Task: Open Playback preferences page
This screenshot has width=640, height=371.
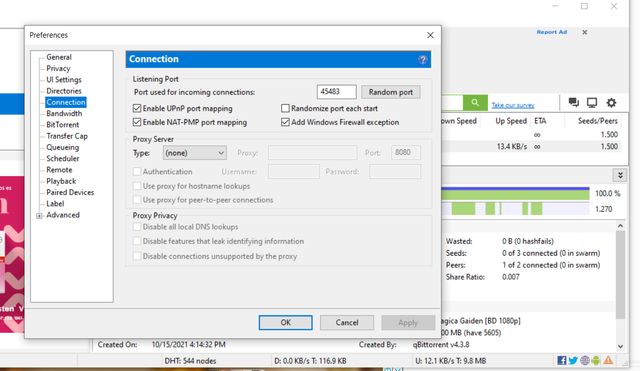Action: [x=61, y=181]
